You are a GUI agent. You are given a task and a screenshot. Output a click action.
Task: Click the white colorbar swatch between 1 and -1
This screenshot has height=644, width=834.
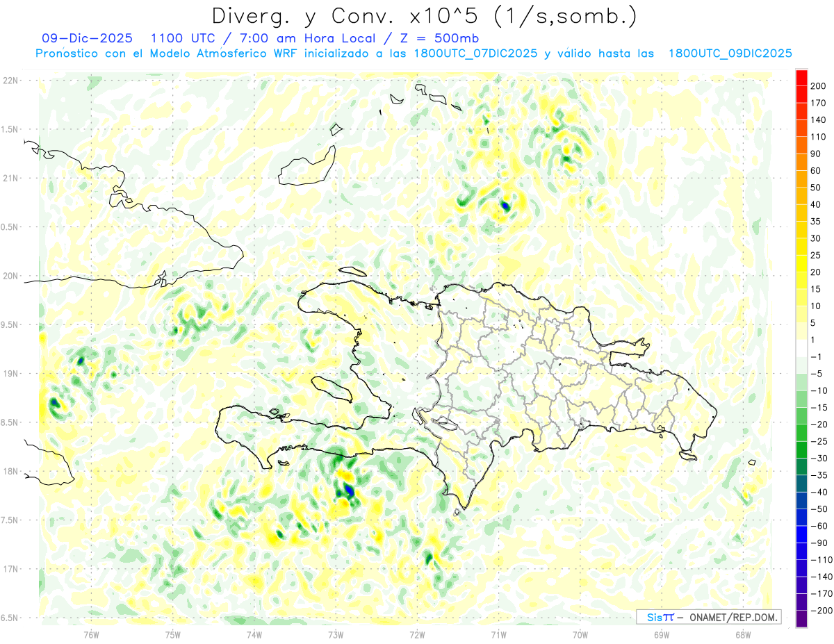pos(801,348)
